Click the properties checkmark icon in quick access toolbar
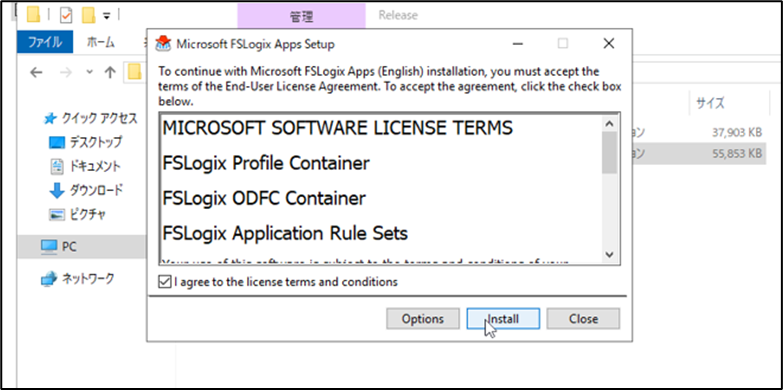Viewport: 783px width, 390px height. point(66,16)
